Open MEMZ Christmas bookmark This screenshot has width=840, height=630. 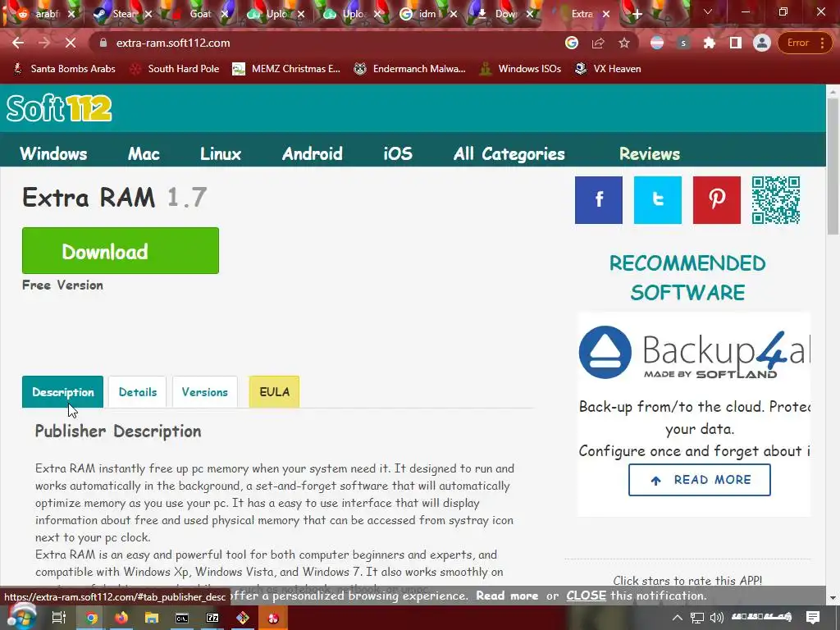(286, 69)
